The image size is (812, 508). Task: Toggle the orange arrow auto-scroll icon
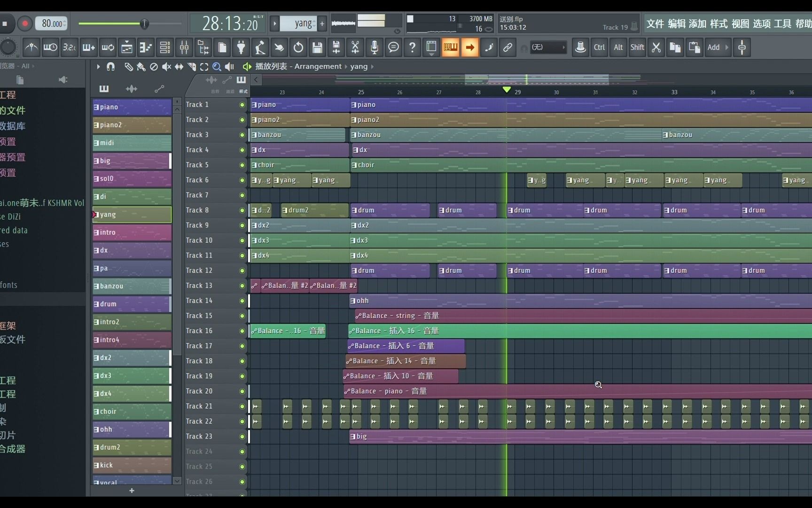click(470, 48)
